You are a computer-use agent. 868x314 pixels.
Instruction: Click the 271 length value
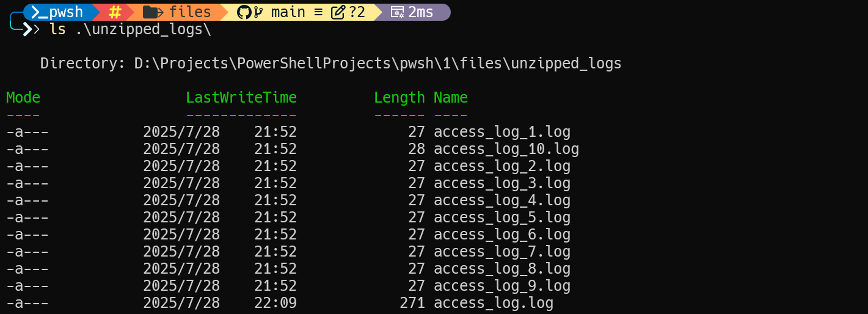pyautogui.click(x=412, y=303)
